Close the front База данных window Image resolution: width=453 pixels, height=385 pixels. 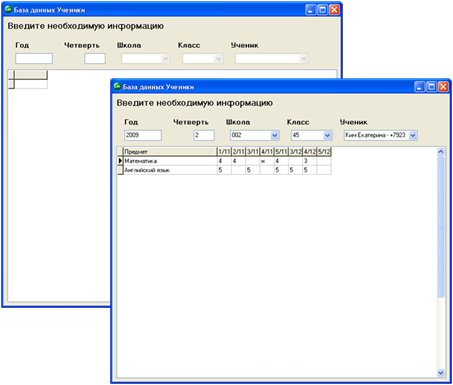443,87
